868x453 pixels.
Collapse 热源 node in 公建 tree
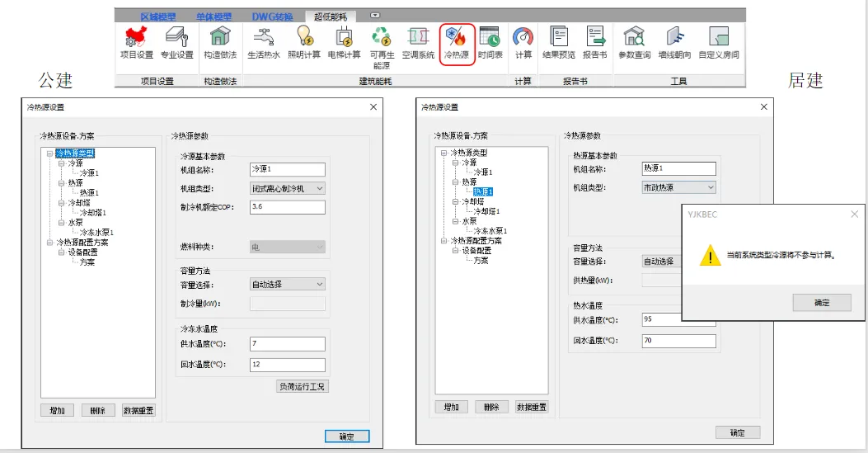[62, 183]
